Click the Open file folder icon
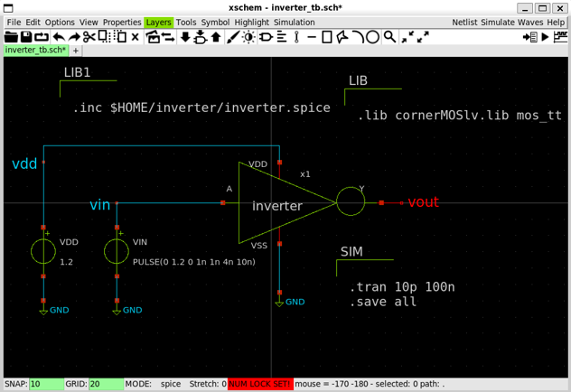 tap(12, 37)
